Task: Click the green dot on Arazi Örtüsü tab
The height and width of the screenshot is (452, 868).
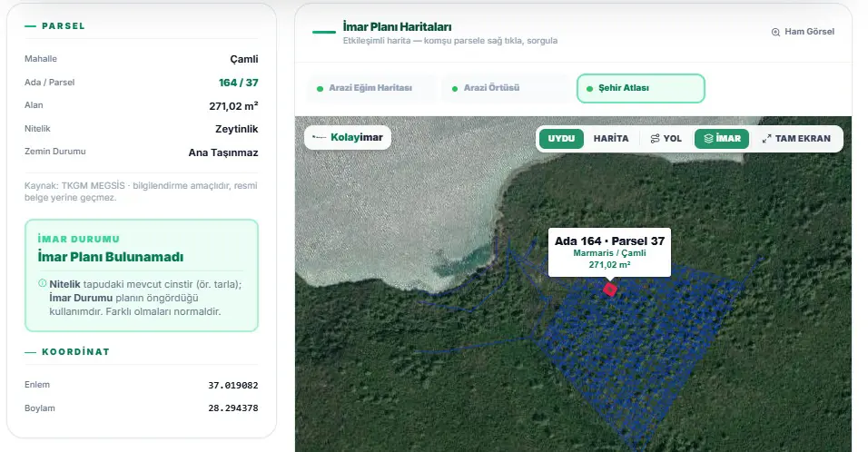Action: click(455, 89)
